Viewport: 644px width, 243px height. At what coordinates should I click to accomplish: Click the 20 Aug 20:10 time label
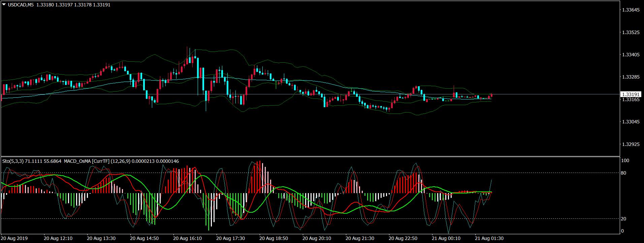pos(317,238)
